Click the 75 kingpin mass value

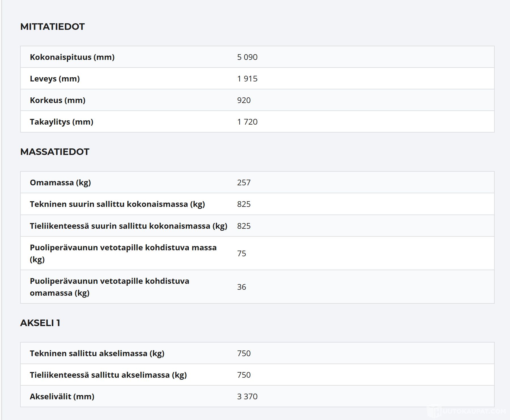tap(241, 253)
